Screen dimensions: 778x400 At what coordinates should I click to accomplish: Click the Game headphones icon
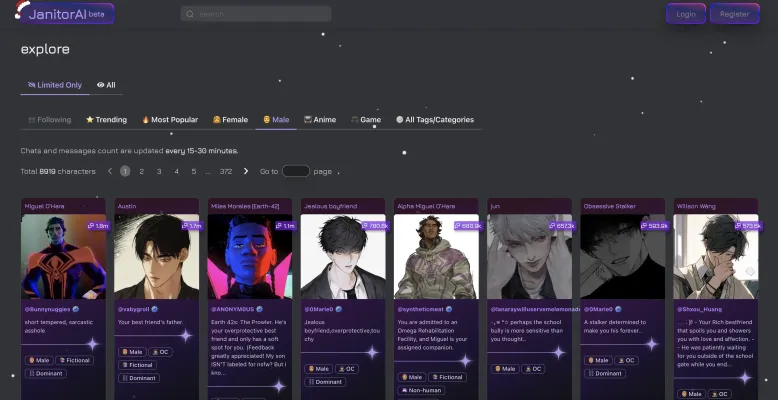[x=354, y=119]
